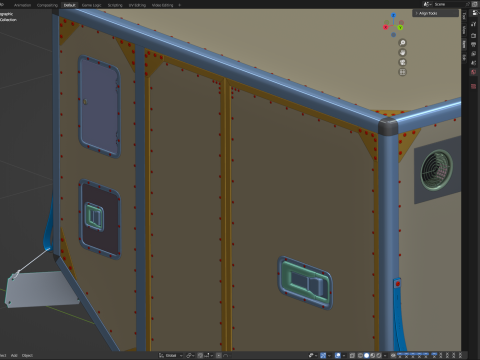The height and width of the screenshot is (360, 480).
Task: Open gizmo options dropdown arrow
Action: pos(329,355)
